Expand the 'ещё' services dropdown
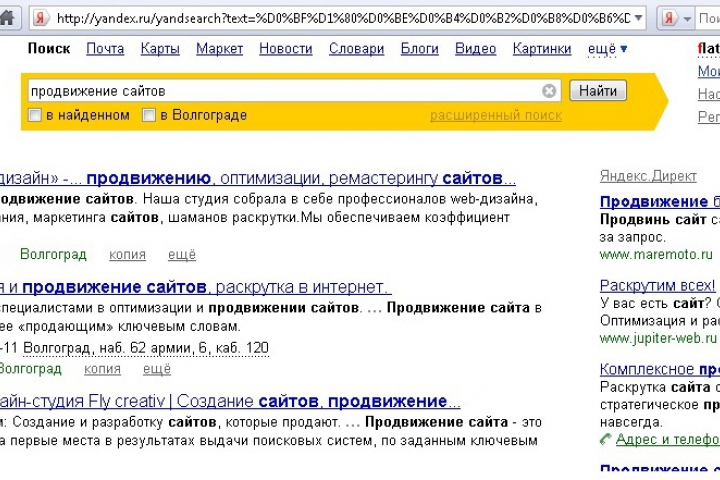The width and height of the screenshot is (720, 480). coord(607,49)
